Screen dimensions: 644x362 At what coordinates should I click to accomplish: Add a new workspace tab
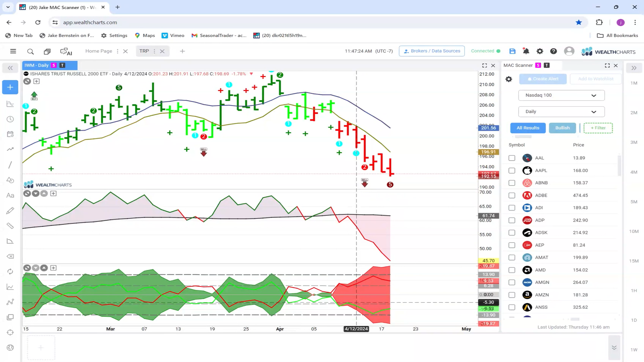pos(182,51)
